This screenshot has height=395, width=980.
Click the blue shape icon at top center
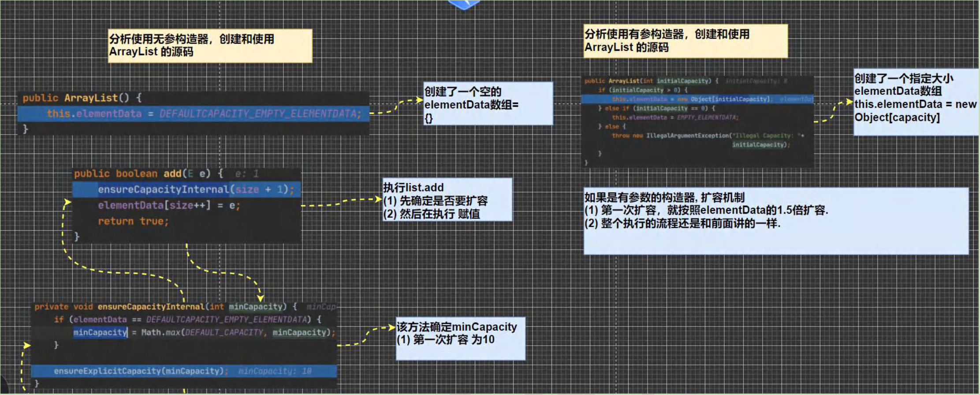tap(464, 4)
